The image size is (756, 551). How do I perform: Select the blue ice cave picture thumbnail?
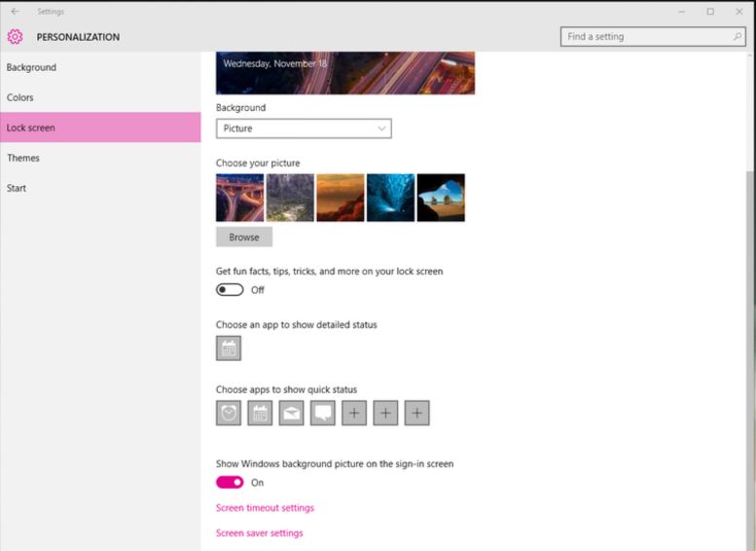tap(390, 198)
